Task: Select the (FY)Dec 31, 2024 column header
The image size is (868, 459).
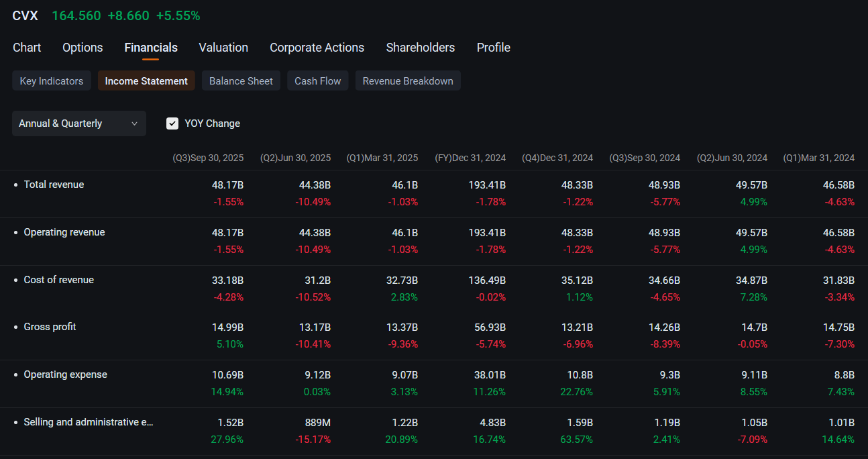Action: [x=470, y=158]
